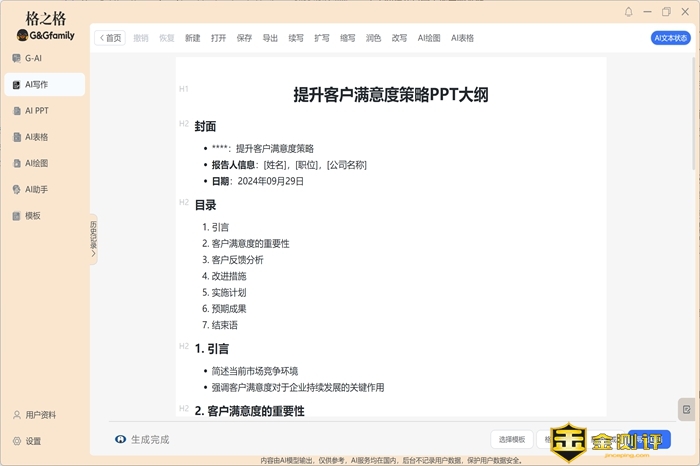This screenshot has height=466, width=700.
Task: Select the 续写 toolbar option
Action: [296, 38]
